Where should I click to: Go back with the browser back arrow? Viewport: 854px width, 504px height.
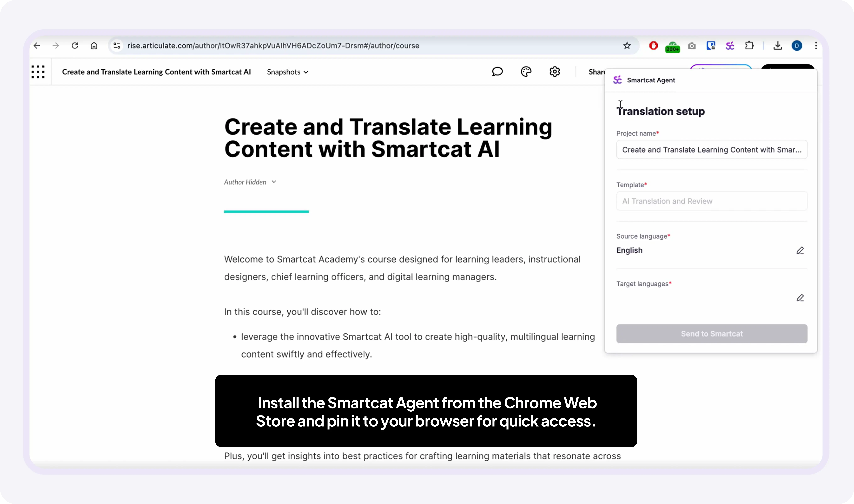(37, 46)
